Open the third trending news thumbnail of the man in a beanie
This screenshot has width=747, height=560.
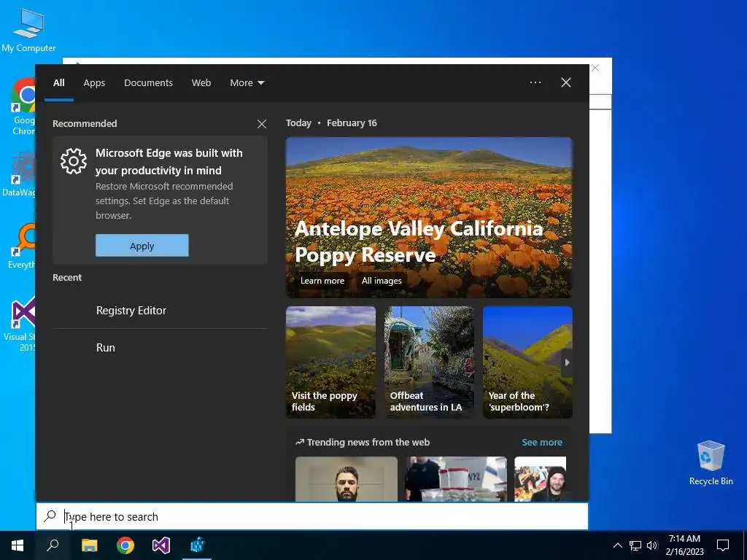click(x=541, y=479)
